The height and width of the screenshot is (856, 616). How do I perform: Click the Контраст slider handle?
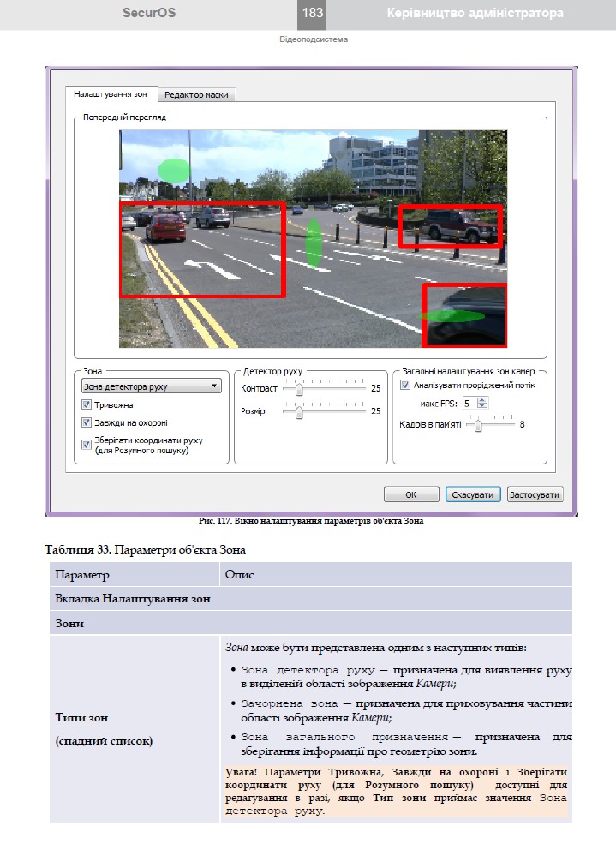pos(299,389)
